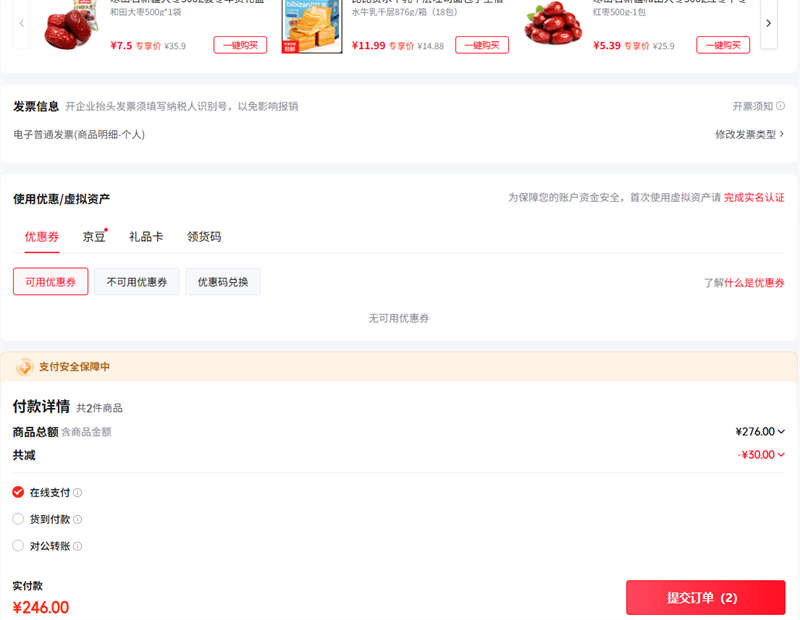800x620 pixels.
Task: Select the 货到付款 payment option
Action: click(18, 519)
